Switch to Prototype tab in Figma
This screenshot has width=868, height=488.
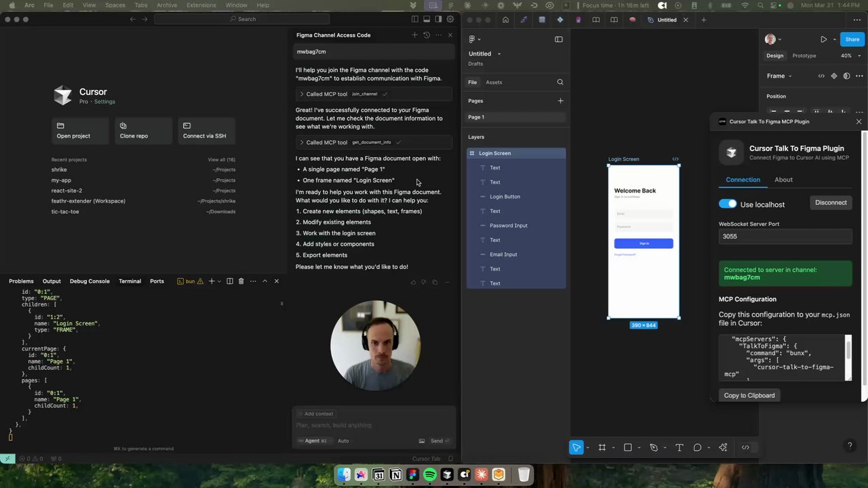[804, 56]
